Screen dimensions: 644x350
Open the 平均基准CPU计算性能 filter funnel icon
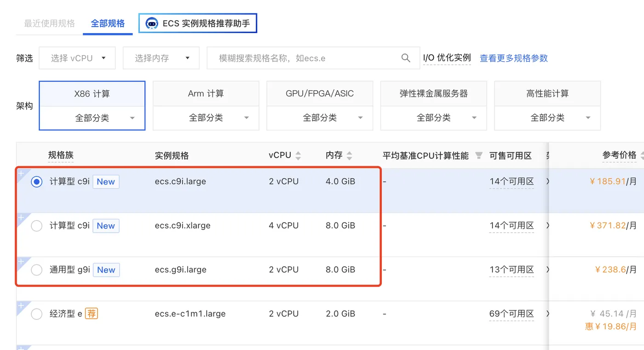478,155
